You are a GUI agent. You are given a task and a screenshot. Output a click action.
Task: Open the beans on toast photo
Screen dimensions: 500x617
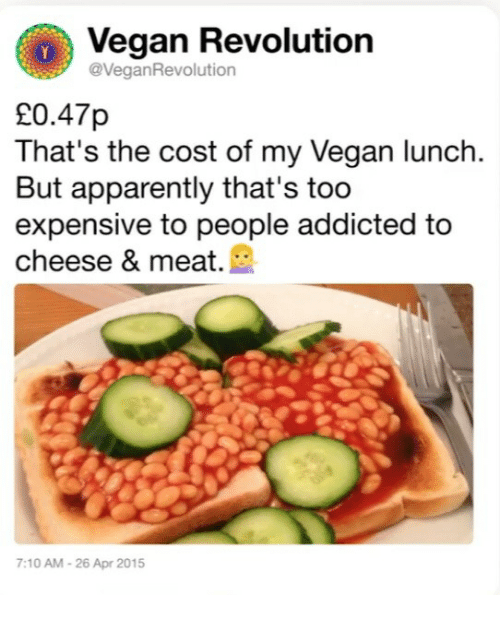(244, 414)
